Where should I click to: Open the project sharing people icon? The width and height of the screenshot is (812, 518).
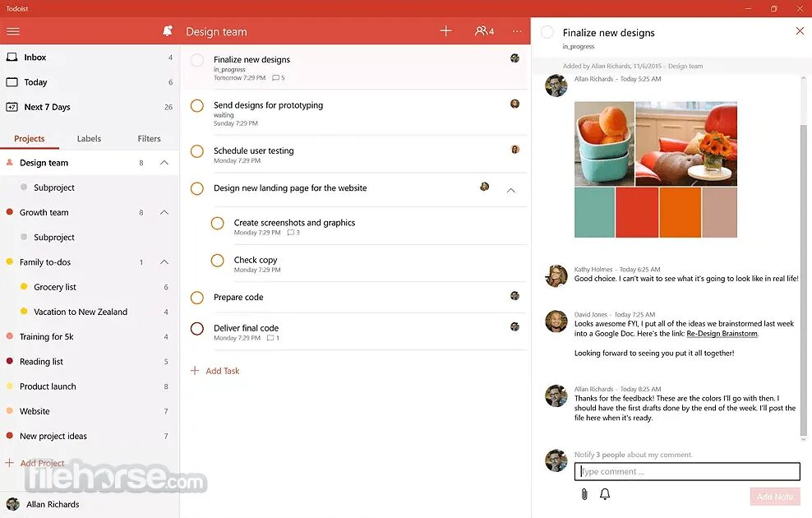(484, 31)
